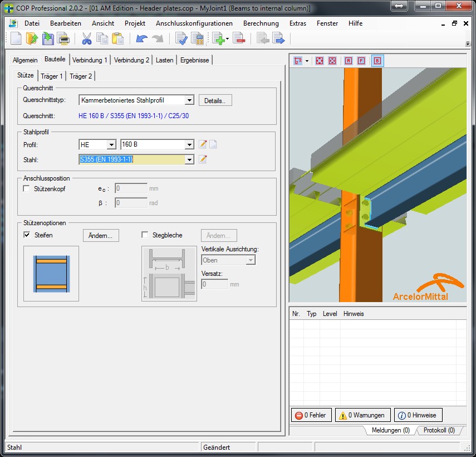
Task: Expand the HE profile type dropdown
Action: pyautogui.click(x=111, y=144)
